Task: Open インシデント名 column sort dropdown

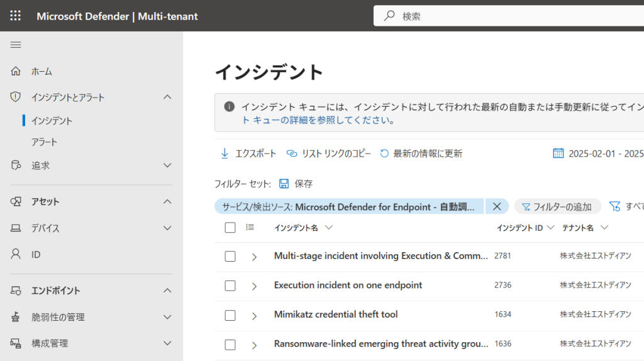Action: point(328,228)
